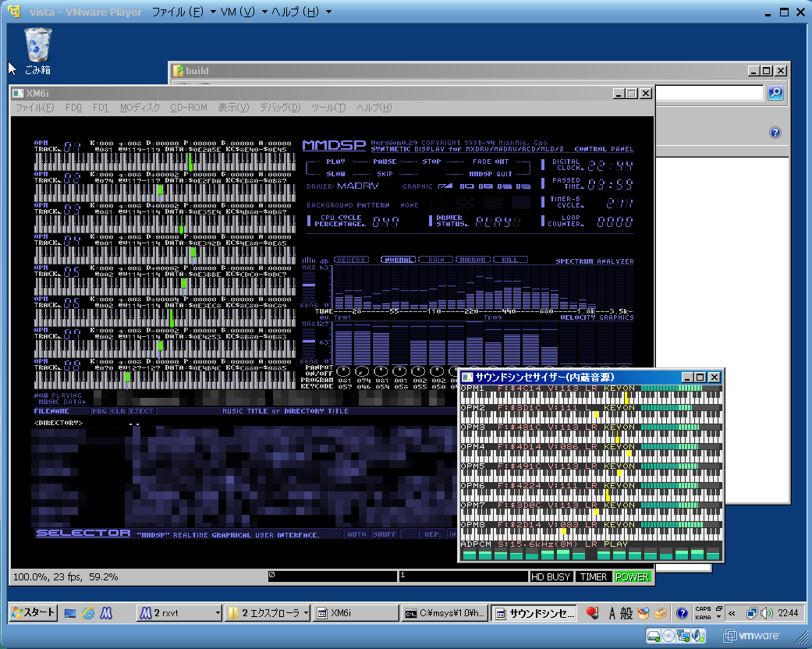Click the blue question mark tray icon
Screen dimensions: 812x649
click(682, 614)
